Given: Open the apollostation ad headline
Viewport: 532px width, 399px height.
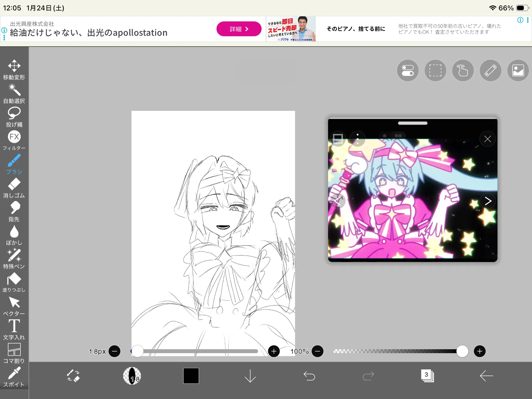Looking at the screenshot, I should pyautogui.click(x=89, y=32).
